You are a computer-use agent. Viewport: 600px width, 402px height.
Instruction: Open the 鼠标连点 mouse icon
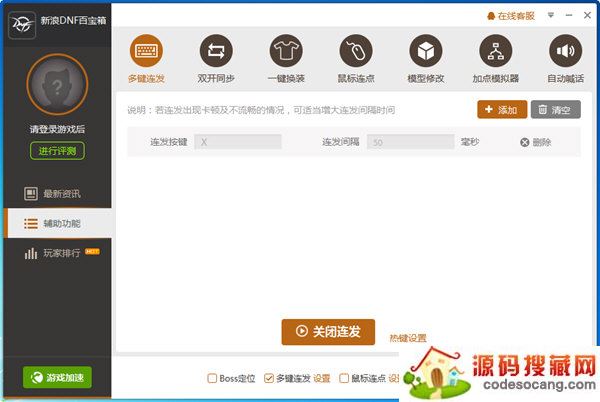point(356,50)
